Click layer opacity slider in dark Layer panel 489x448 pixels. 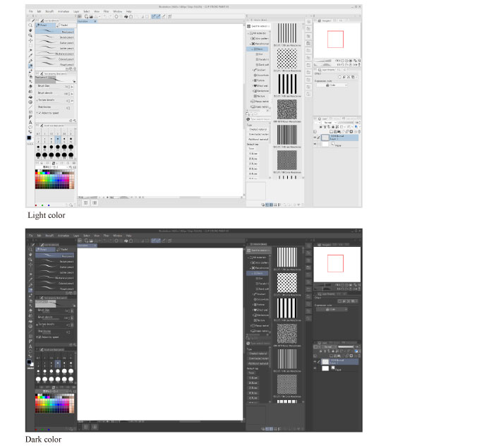tap(346, 346)
